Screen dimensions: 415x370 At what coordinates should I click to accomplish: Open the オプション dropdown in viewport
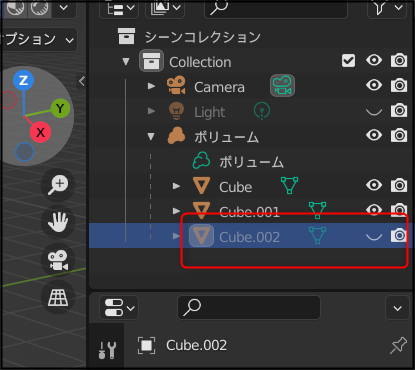39,39
